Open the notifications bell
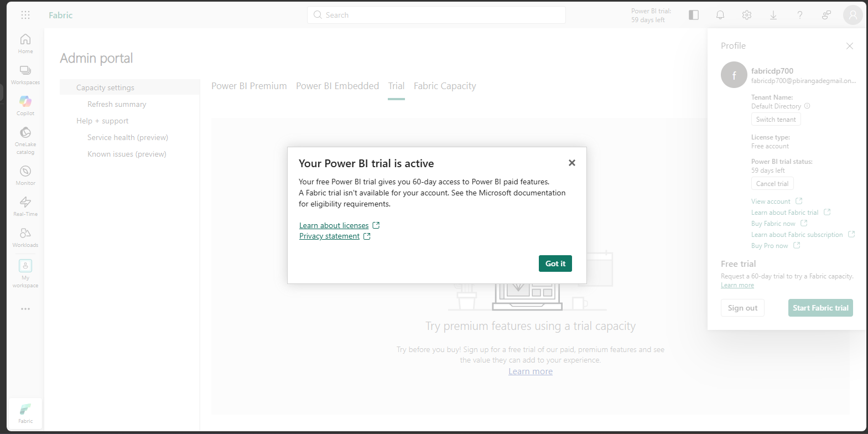Screen dimensions: 868x434 [720, 15]
